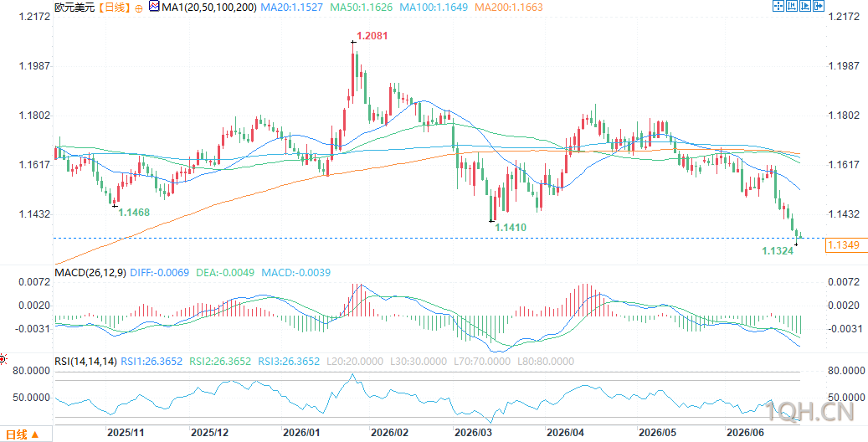The height and width of the screenshot is (442, 868).
Task: Click the L70:70.0000 level label
Action: (481, 362)
